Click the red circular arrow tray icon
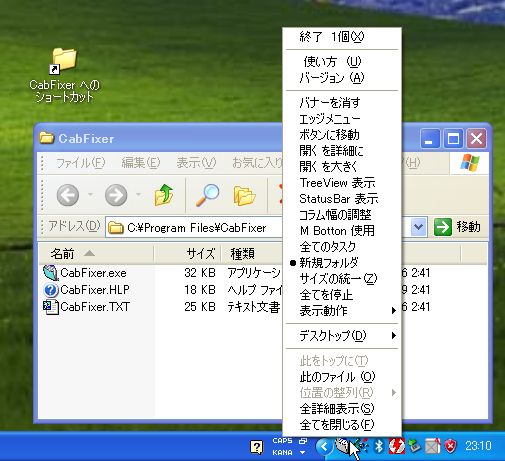 397,446
